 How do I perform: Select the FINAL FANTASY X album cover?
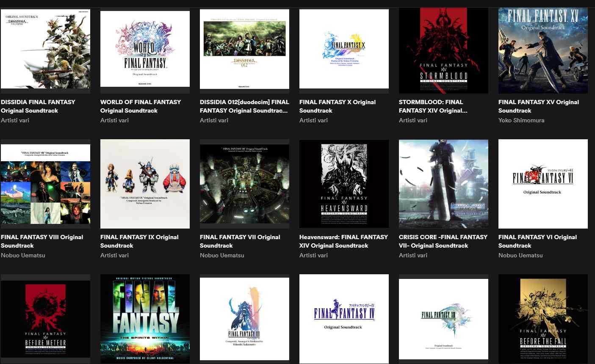(x=344, y=49)
